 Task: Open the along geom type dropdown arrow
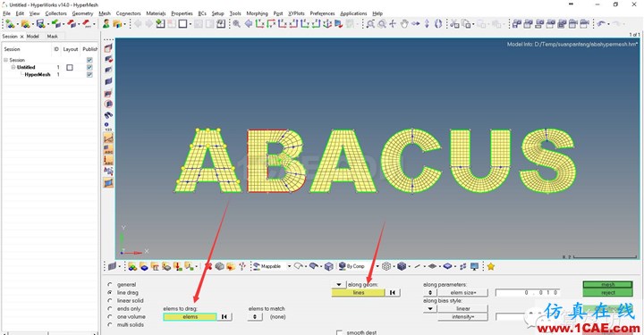point(339,284)
